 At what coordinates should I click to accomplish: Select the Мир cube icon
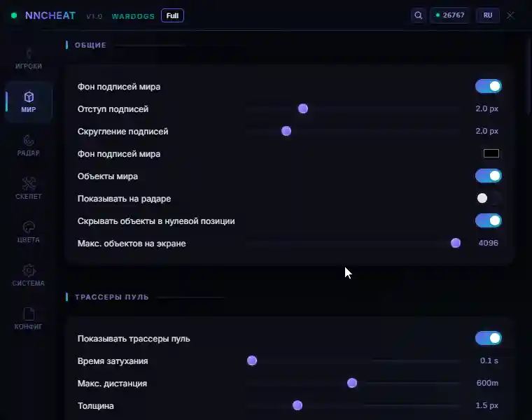point(29,97)
